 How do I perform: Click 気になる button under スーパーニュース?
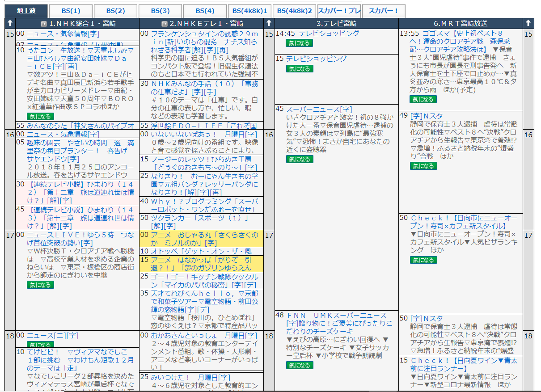point(300,159)
